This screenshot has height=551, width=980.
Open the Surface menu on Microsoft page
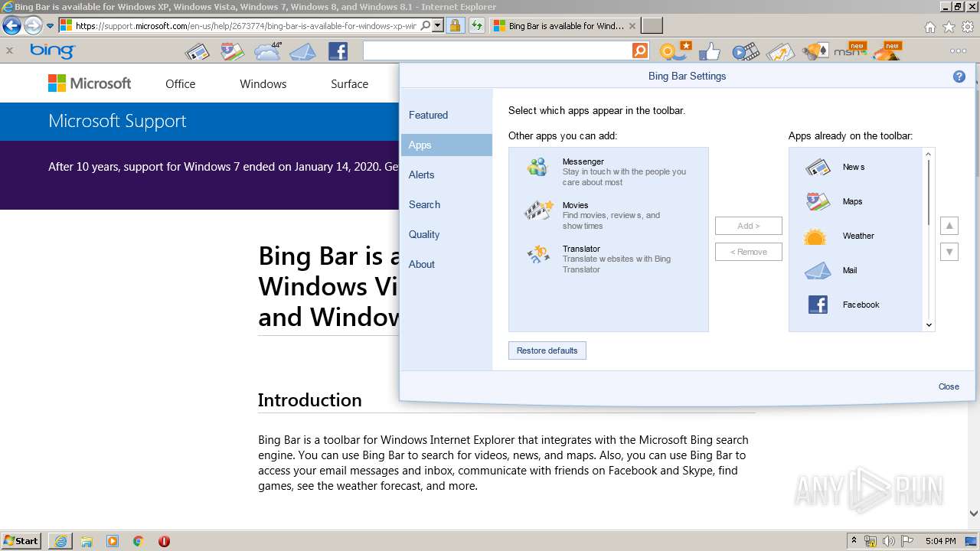tap(349, 84)
